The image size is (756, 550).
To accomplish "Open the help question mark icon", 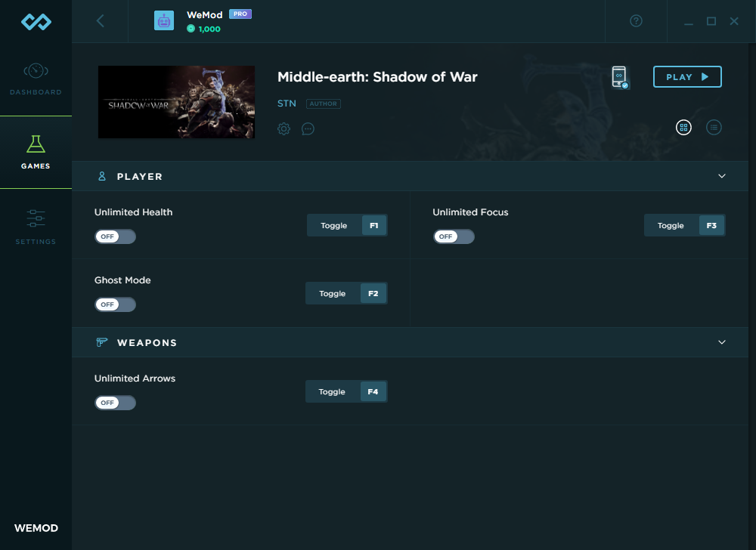I will point(636,21).
